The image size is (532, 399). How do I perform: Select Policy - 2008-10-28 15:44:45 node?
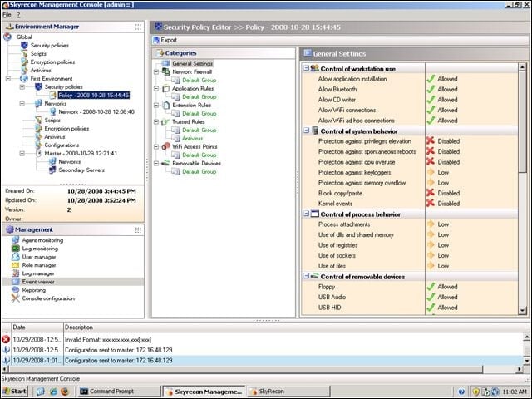click(x=94, y=96)
